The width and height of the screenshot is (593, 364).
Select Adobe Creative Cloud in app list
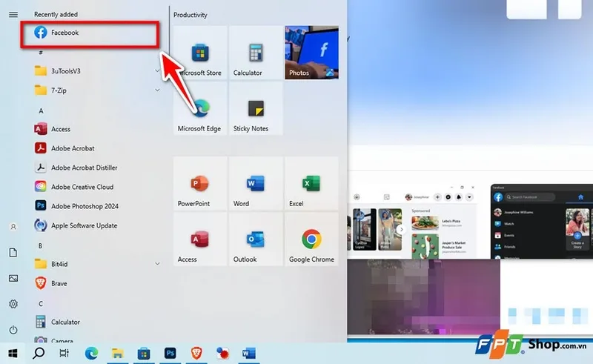(82, 187)
